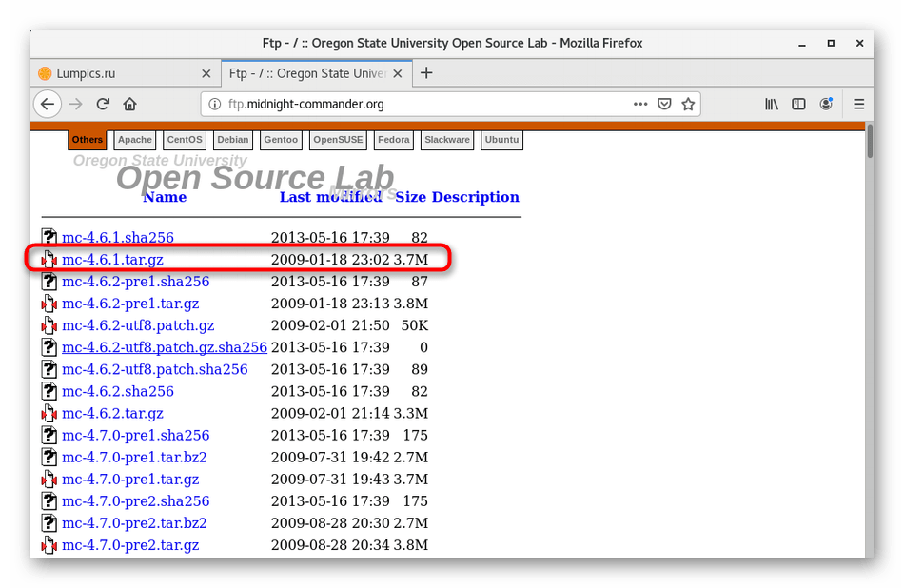Open the mc-4.6.2-utf8.patch.gz link
This screenshot has width=904, height=588.
tap(138, 325)
